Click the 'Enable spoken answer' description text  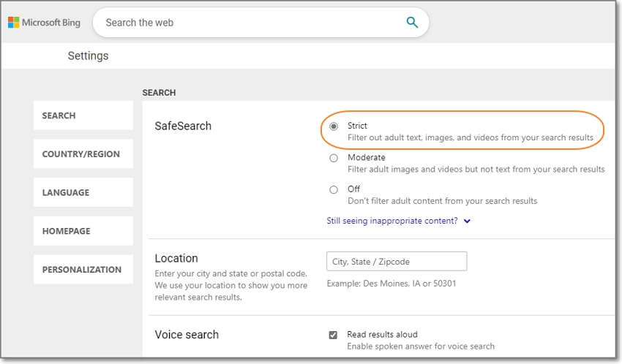point(421,346)
